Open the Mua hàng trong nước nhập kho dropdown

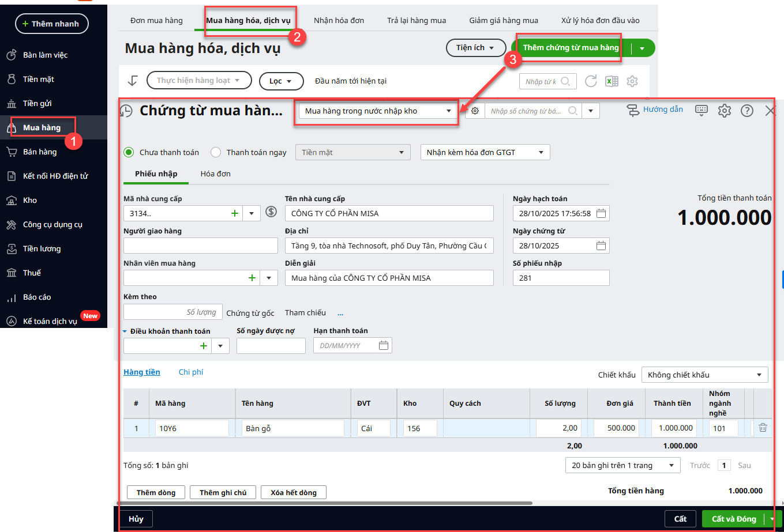(x=377, y=111)
